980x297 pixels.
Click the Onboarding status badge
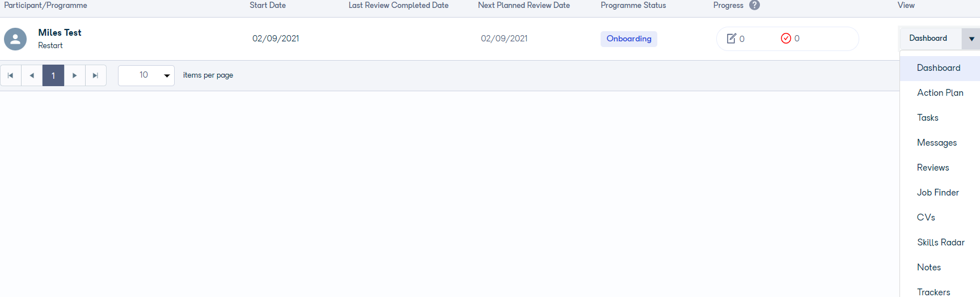coord(629,39)
